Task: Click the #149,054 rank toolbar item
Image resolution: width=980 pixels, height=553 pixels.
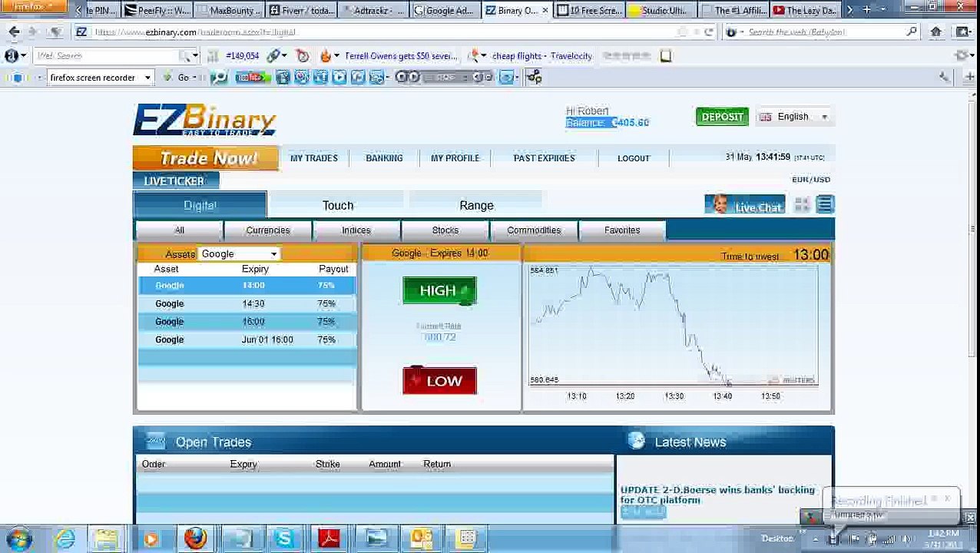Action: [242, 55]
